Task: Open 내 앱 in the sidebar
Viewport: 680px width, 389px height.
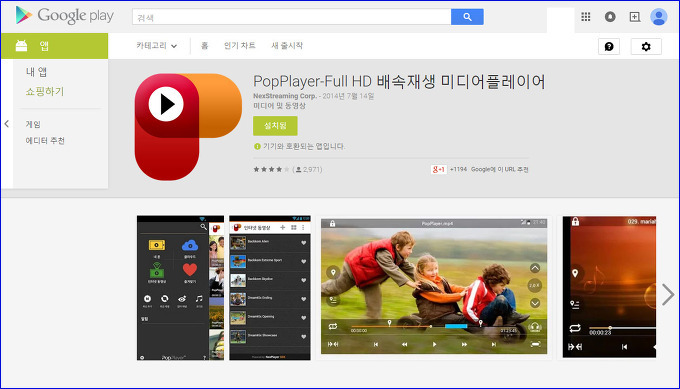Action: (x=36, y=72)
